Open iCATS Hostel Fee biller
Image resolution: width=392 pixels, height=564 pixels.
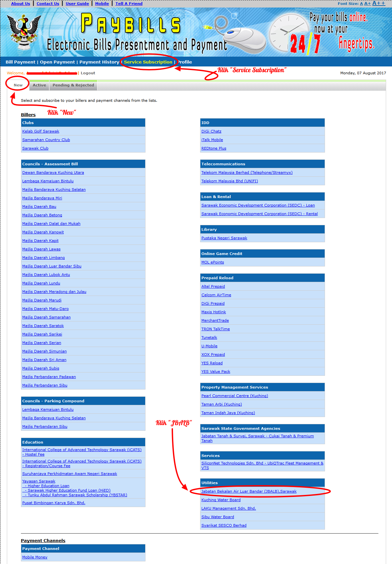click(x=82, y=452)
